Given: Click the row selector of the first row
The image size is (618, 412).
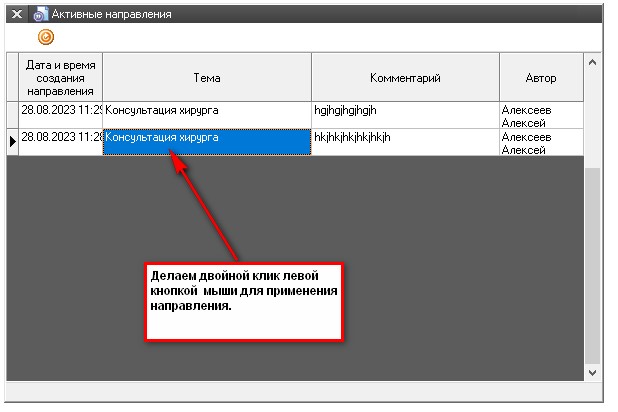Looking at the screenshot, I should point(12,115).
